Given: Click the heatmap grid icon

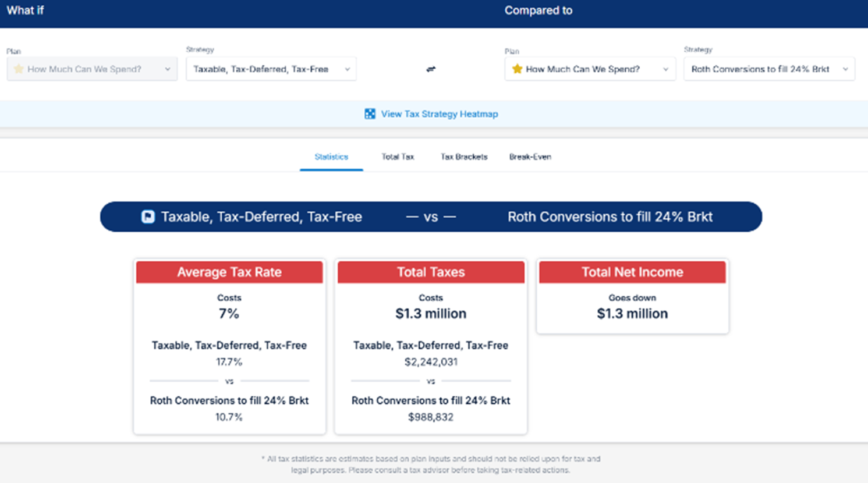Looking at the screenshot, I should (370, 114).
